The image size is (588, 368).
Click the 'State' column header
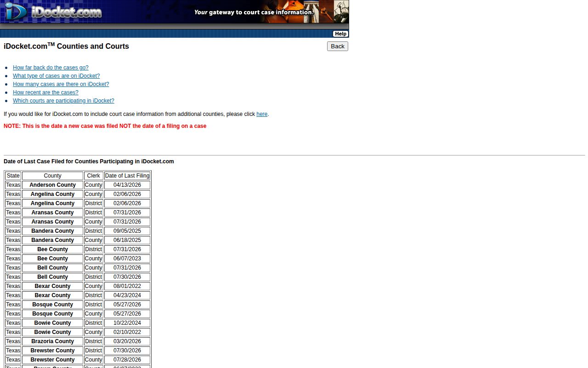[13, 176]
